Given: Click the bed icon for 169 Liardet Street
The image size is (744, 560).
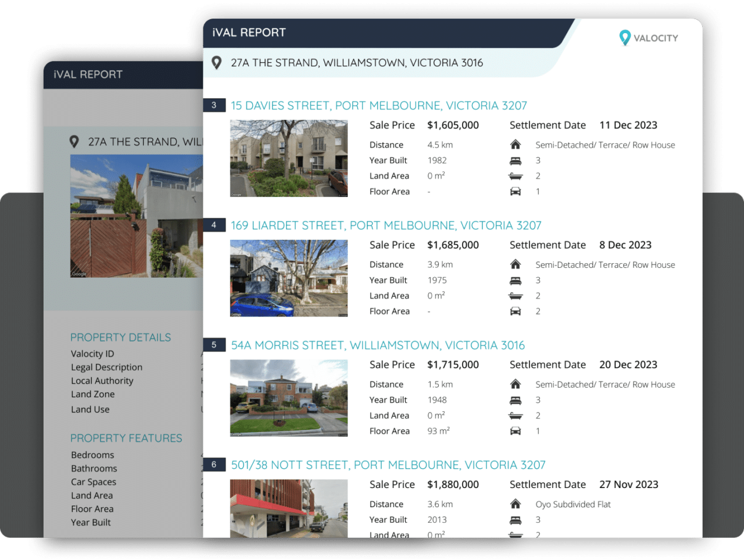Looking at the screenshot, I should coord(515,281).
